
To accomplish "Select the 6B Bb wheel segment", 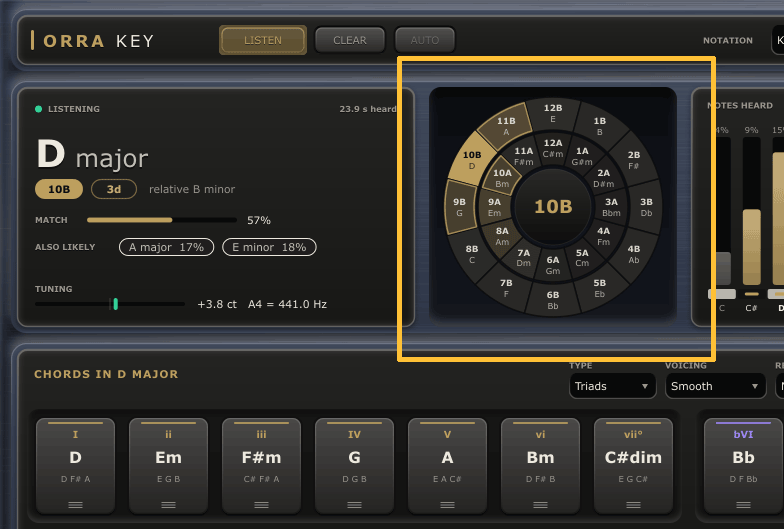I will (553, 300).
